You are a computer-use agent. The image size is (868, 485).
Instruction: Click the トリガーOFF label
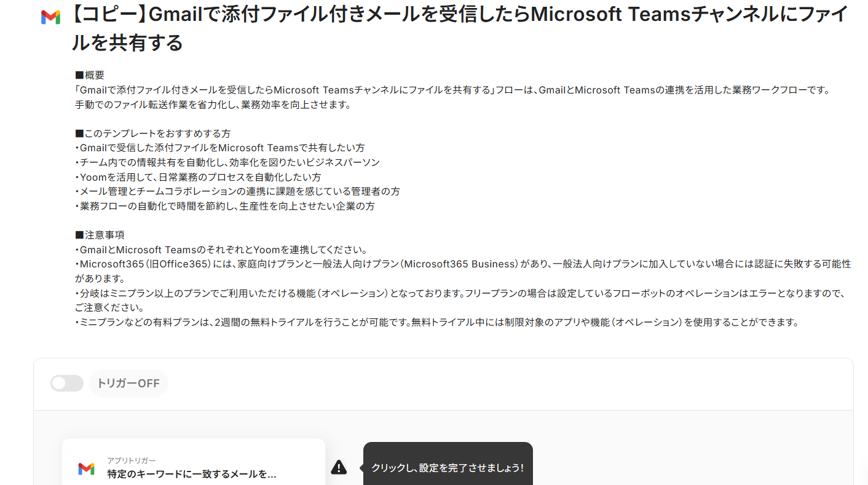[128, 384]
